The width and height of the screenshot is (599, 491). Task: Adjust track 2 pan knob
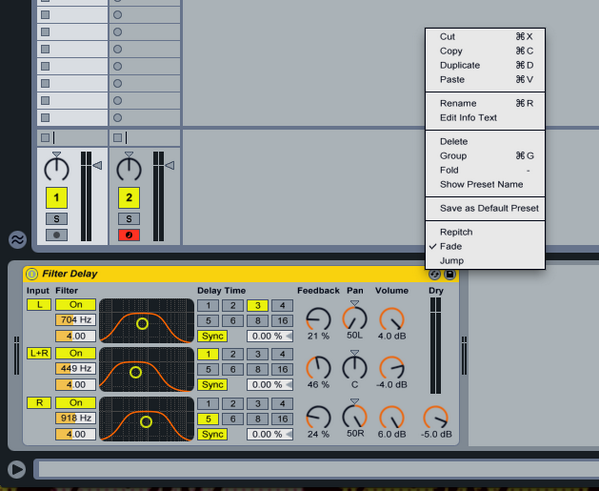pos(129,169)
